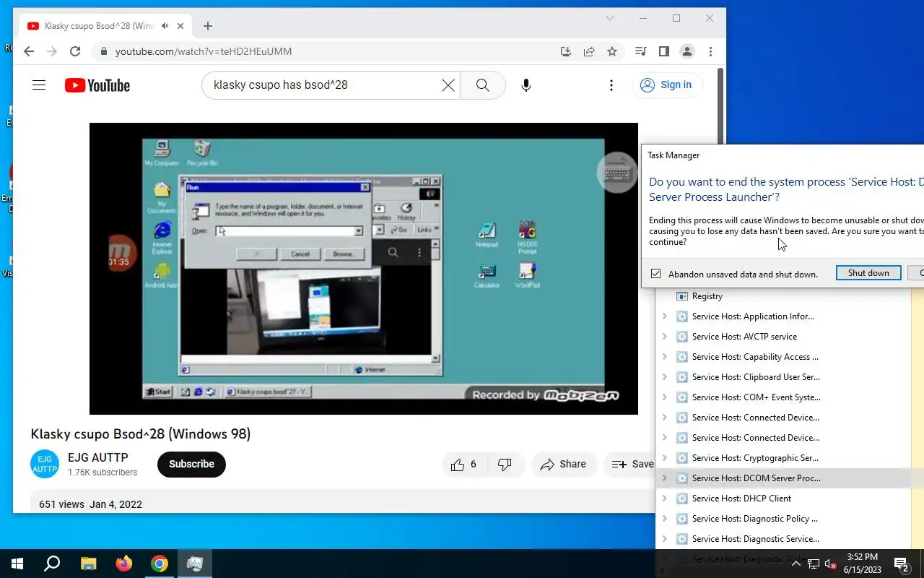Select first Service Host: Connected Device... row

783,418
